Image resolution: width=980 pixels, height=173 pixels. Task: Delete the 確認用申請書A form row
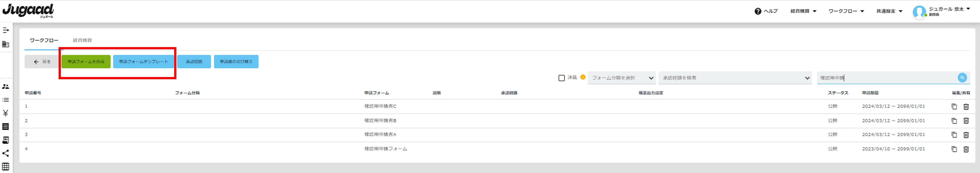coord(966,135)
